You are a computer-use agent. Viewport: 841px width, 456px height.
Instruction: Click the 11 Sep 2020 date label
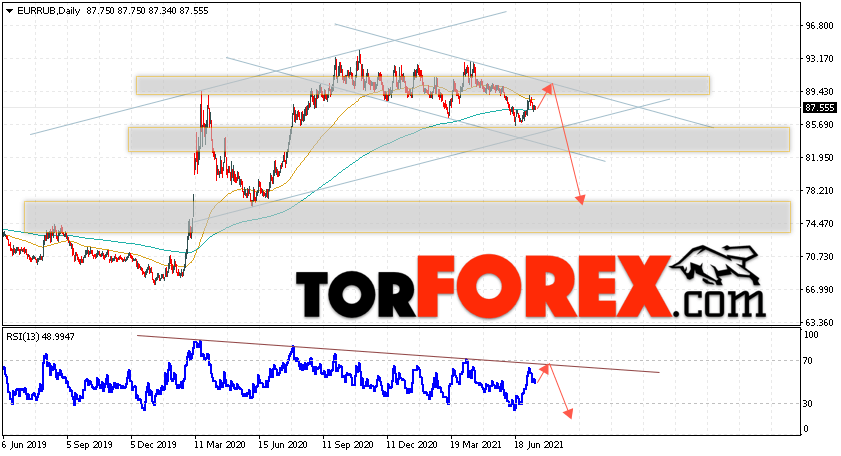[x=348, y=445]
